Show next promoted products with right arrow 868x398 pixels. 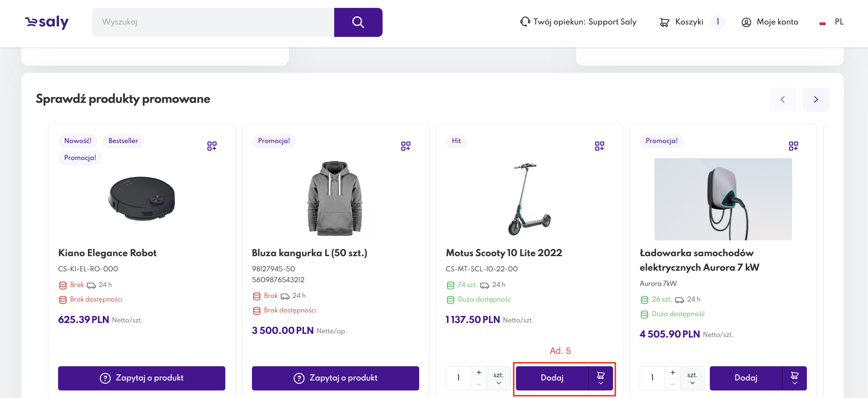click(x=815, y=99)
